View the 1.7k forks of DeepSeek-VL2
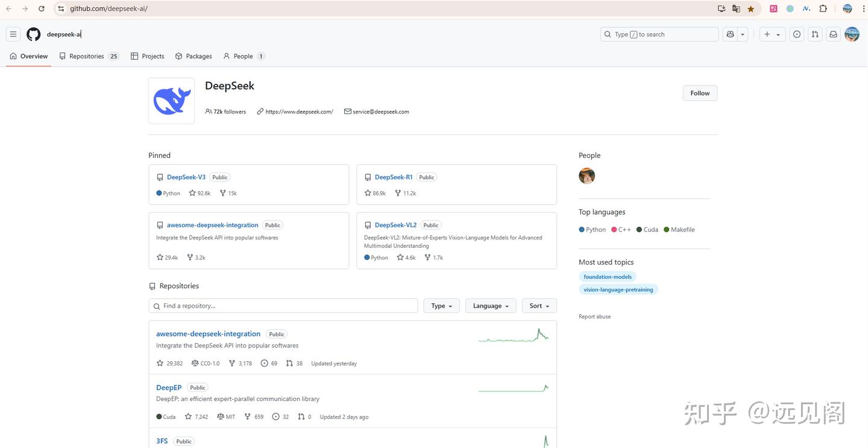This screenshot has height=448, width=868. [x=433, y=257]
